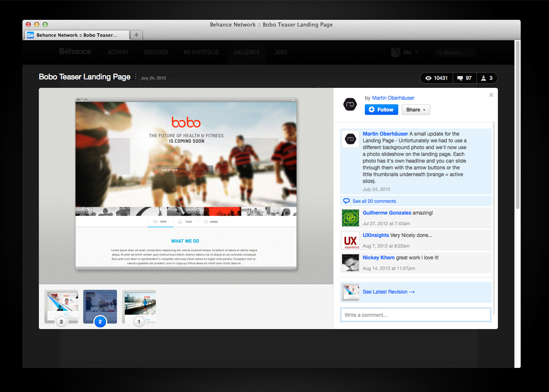
Task: Click the comments counter showing 97
Action: coord(465,78)
